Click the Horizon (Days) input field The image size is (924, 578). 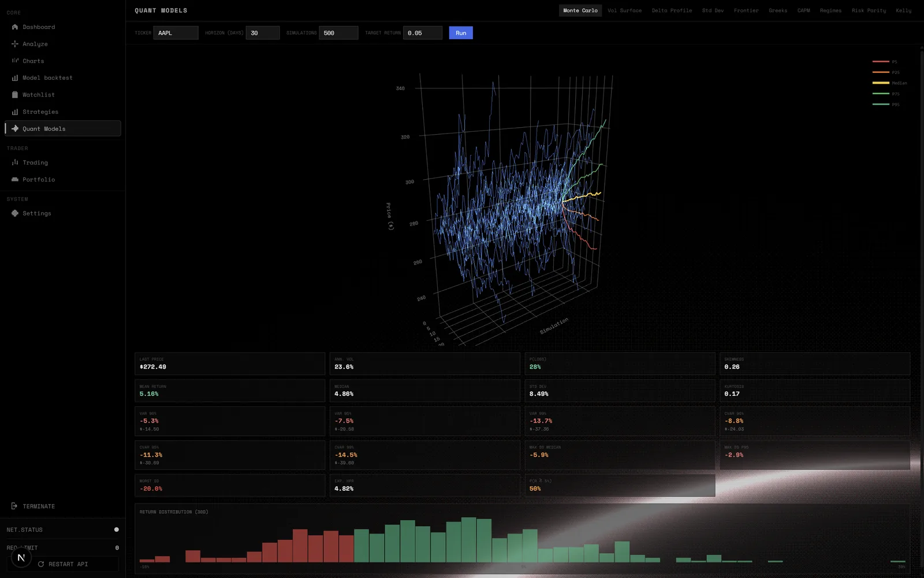pyautogui.click(x=263, y=33)
